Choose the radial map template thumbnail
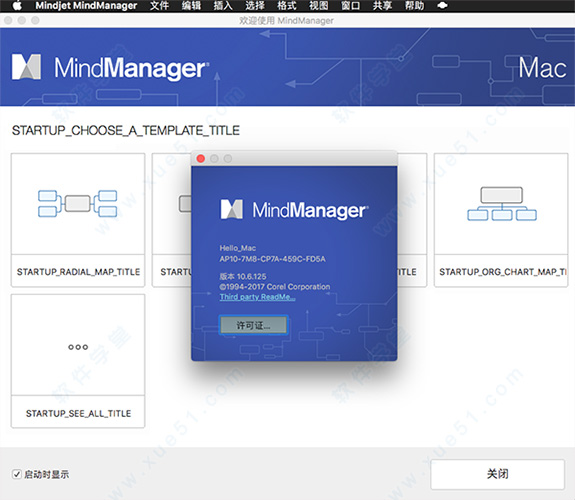The height and width of the screenshot is (500, 575). click(78, 204)
